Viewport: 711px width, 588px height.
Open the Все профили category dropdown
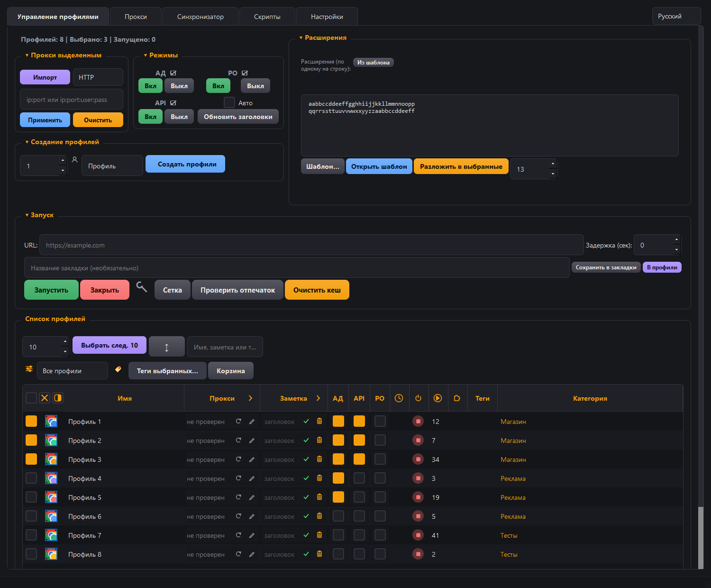73,371
